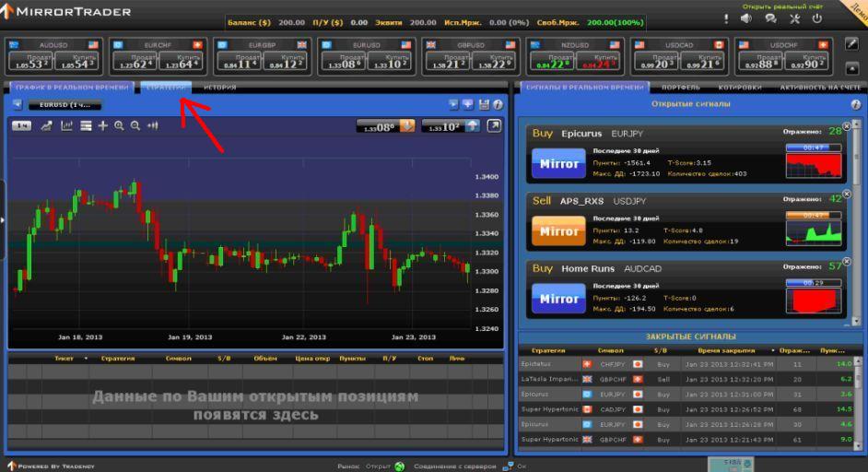Open settings via the wrench icon
The width and height of the screenshot is (868, 472).
[x=794, y=18]
